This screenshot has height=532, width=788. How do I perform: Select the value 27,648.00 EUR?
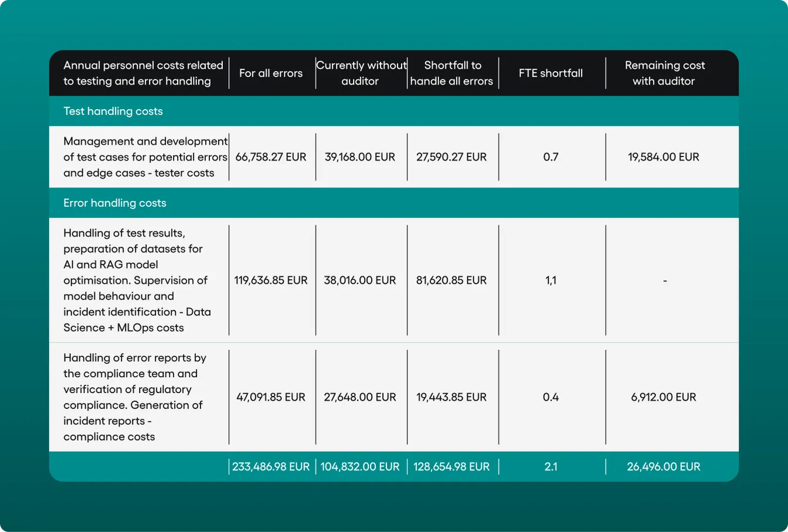360,397
